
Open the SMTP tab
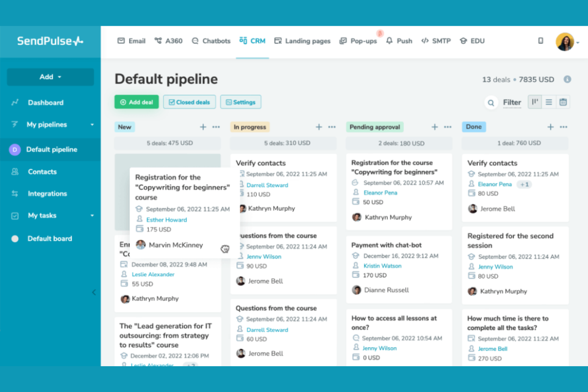coord(436,41)
